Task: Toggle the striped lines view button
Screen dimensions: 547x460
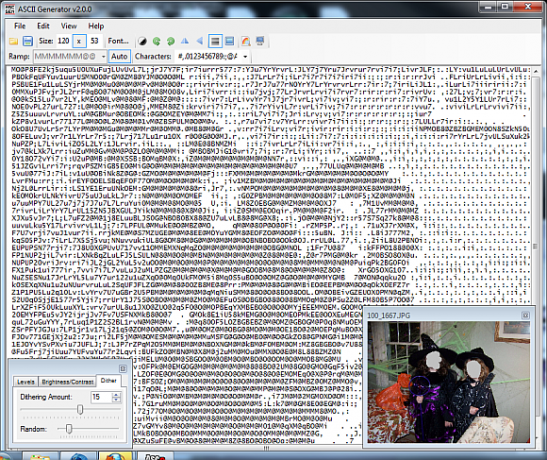Action: click(x=215, y=41)
